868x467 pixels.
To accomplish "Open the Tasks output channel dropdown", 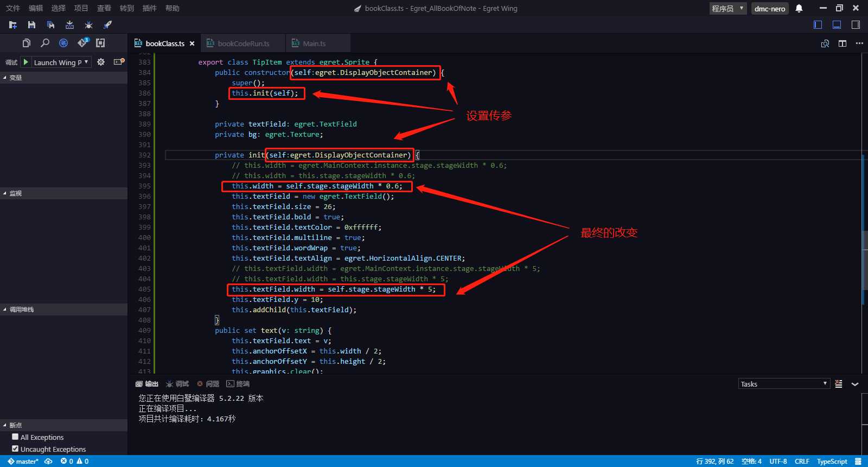I will [784, 383].
